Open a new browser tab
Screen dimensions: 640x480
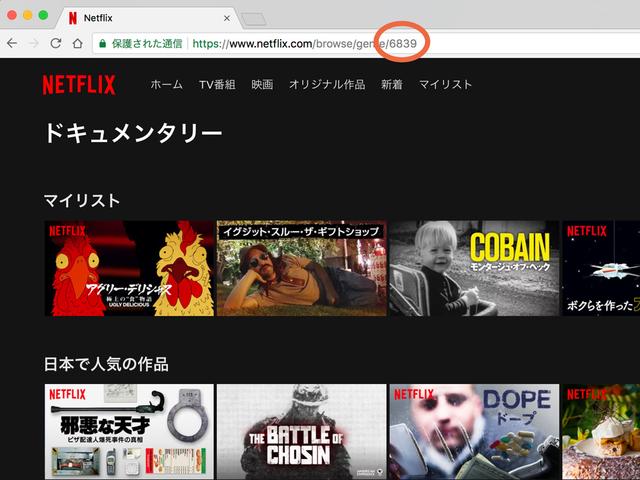pyautogui.click(x=253, y=19)
